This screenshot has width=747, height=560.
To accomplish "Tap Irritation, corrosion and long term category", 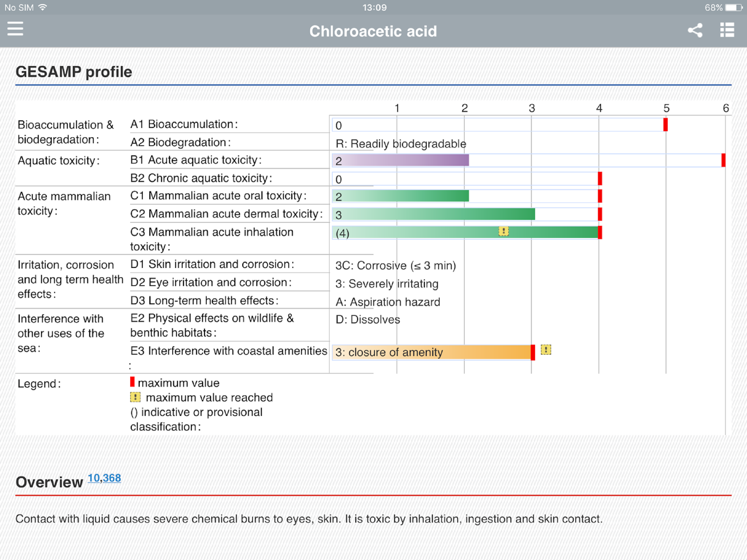I will [x=70, y=279].
